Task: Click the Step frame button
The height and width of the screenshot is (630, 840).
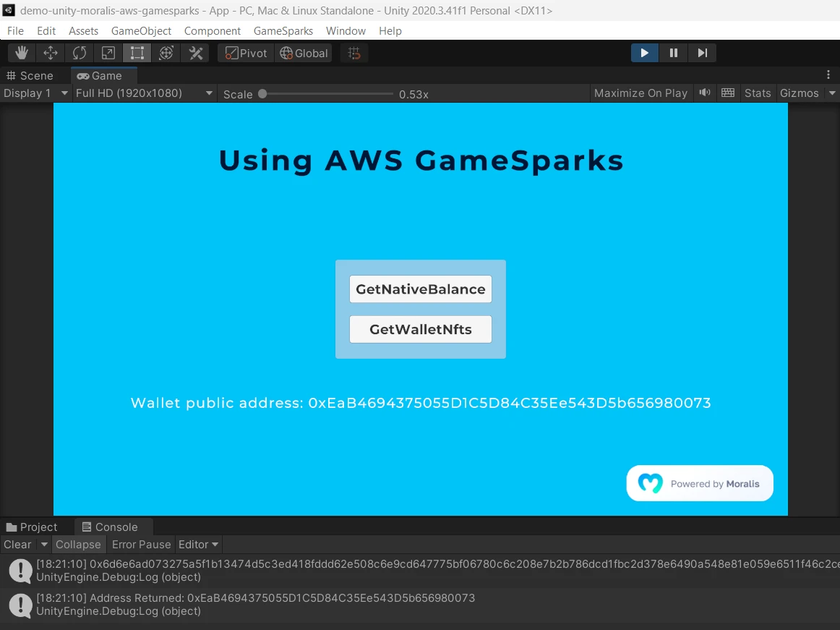Action: (702, 53)
